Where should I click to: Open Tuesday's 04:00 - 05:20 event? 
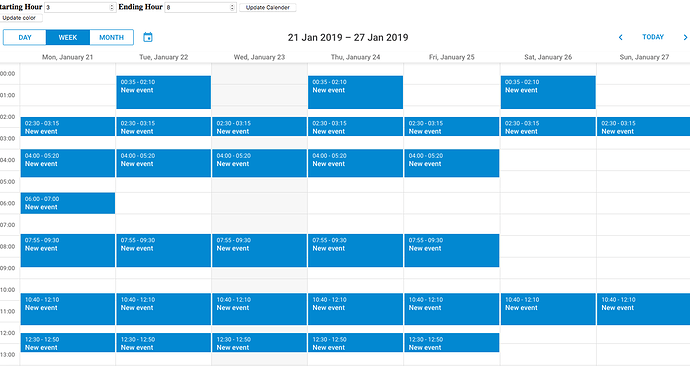163,163
